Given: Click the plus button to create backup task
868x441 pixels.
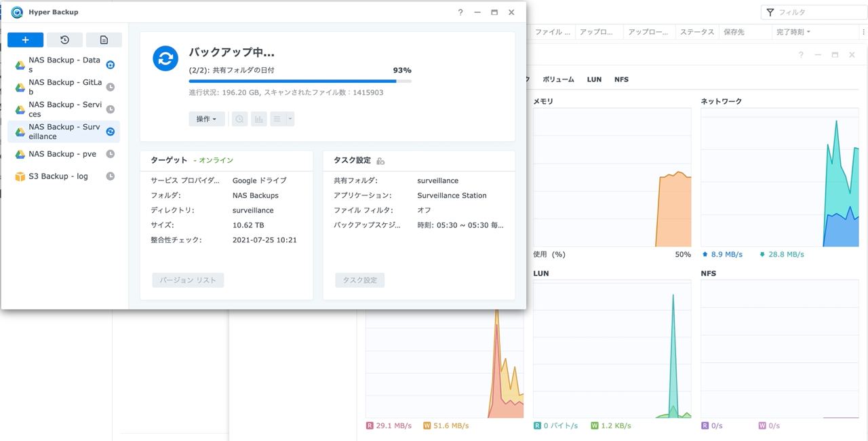Looking at the screenshot, I should click(26, 40).
